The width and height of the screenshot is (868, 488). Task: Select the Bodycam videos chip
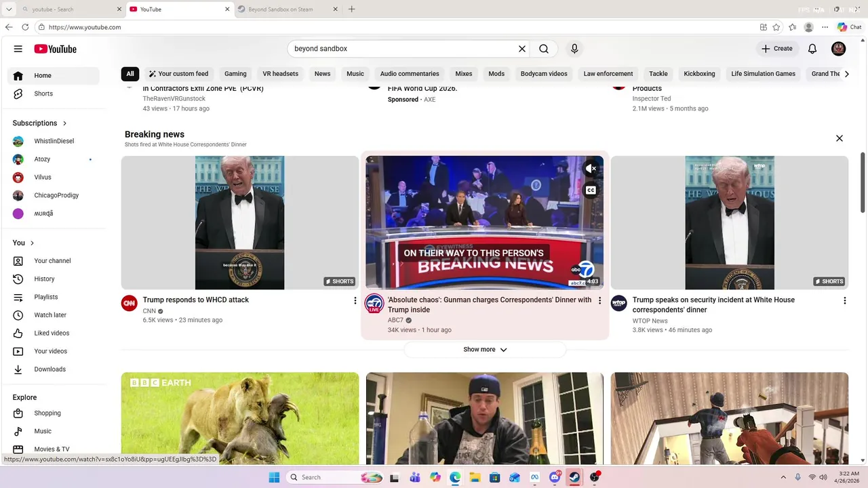point(544,74)
